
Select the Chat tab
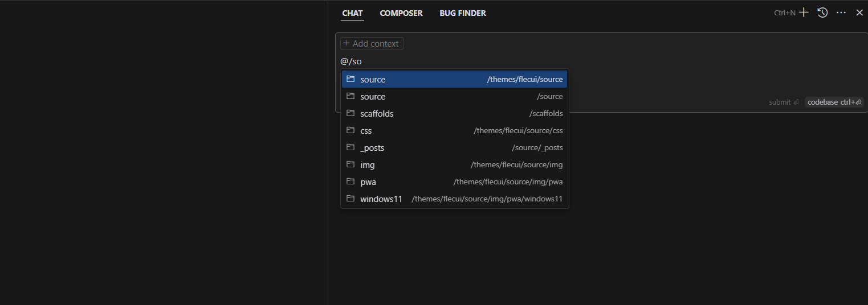(352, 13)
